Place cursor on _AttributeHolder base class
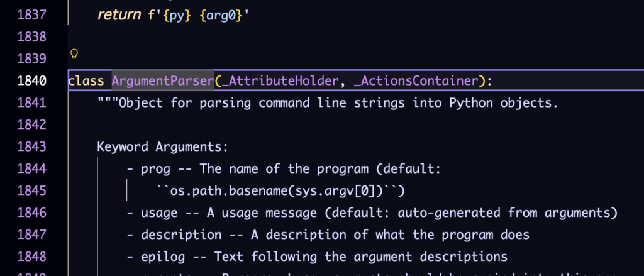Screen dimensions: 644x276 pos(272,80)
